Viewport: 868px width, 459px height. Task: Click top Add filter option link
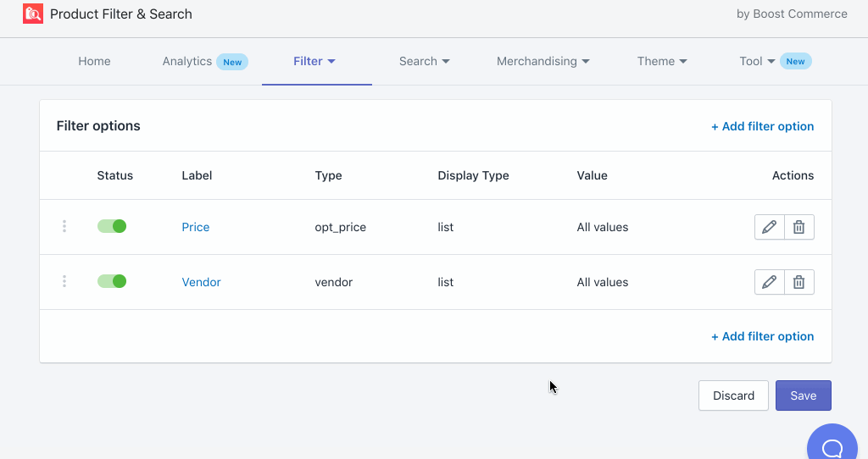pyautogui.click(x=762, y=126)
